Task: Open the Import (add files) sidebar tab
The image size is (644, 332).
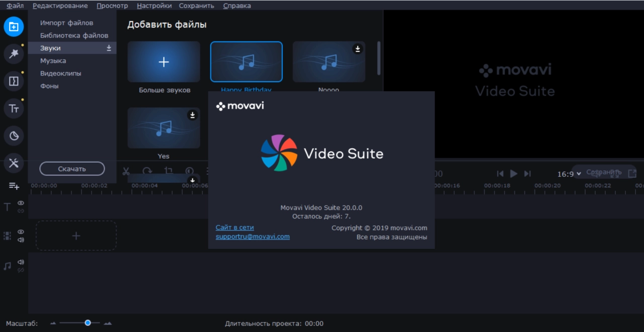Action: coord(14,27)
